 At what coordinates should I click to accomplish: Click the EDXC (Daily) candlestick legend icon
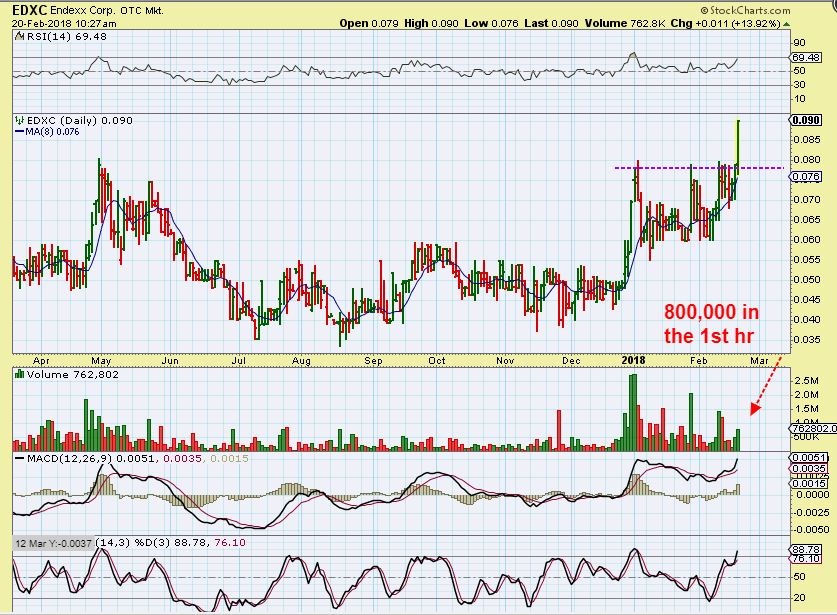click(x=20, y=119)
